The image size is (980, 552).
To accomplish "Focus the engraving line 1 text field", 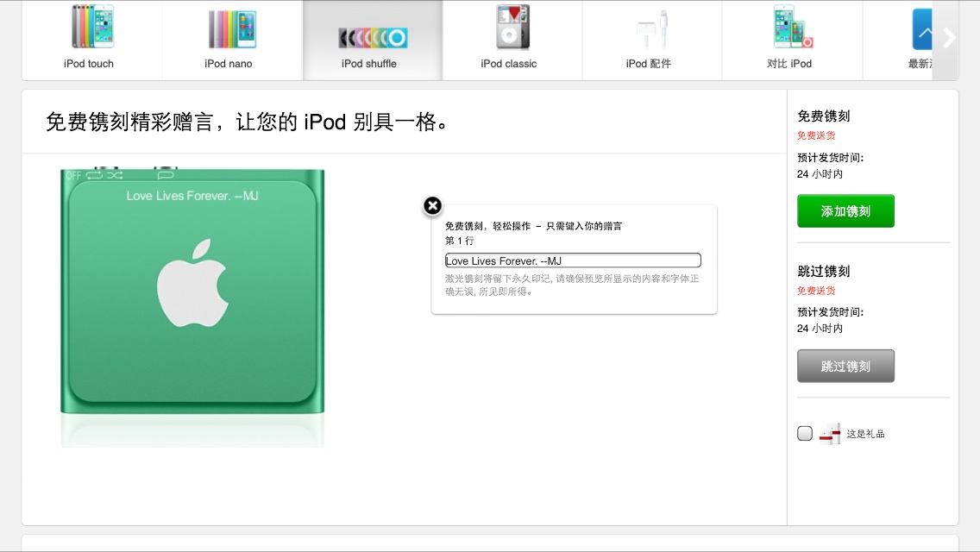I will (573, 260).
